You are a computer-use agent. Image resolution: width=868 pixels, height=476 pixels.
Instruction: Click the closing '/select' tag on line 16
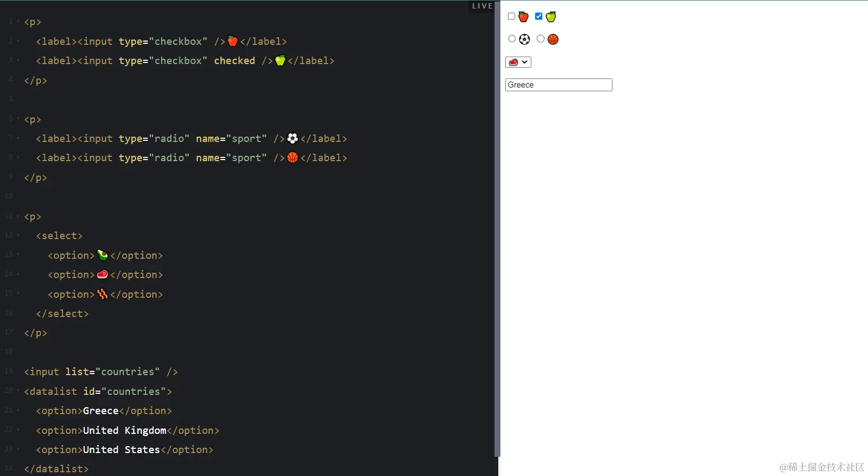(x=62, y=314)
